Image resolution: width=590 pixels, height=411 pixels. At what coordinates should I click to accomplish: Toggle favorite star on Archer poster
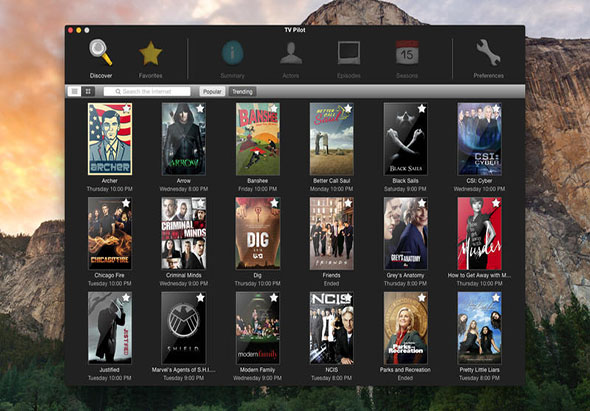click(126, 108)
